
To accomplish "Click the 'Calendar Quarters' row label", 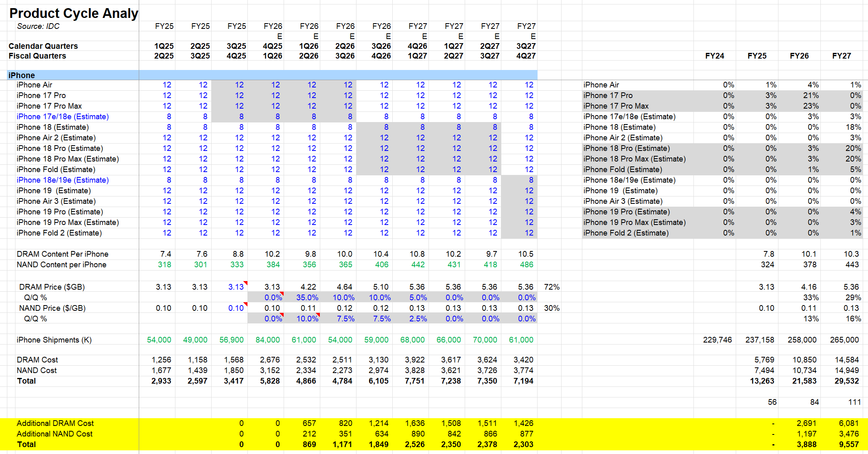I will point(43,46).
